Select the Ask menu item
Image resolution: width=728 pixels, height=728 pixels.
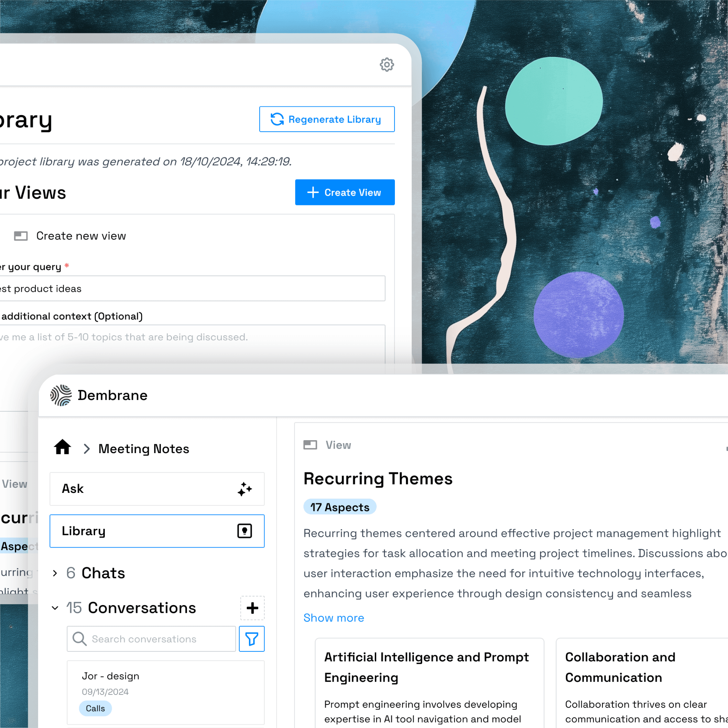pos(157,489)
